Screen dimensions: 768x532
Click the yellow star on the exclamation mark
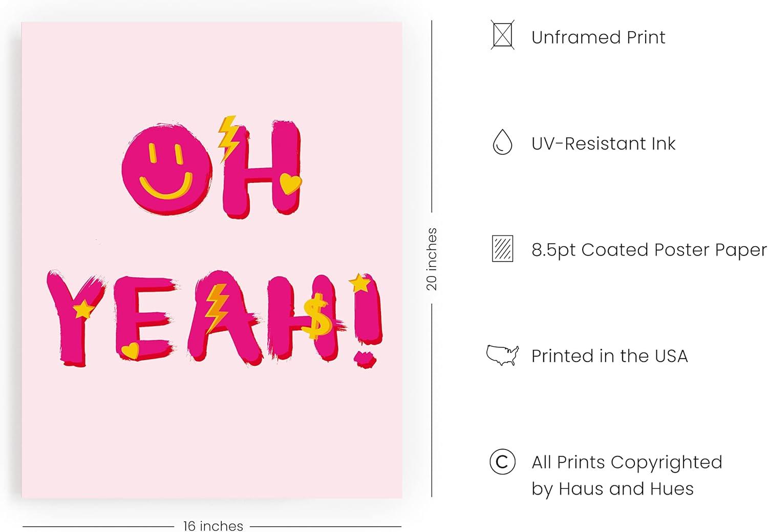pos(359,283)
